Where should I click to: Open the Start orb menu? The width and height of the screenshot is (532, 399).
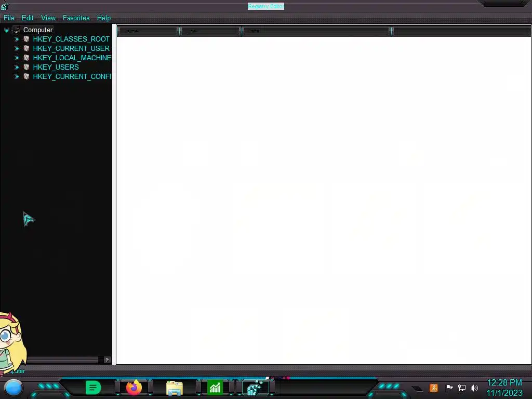[14, 388]
